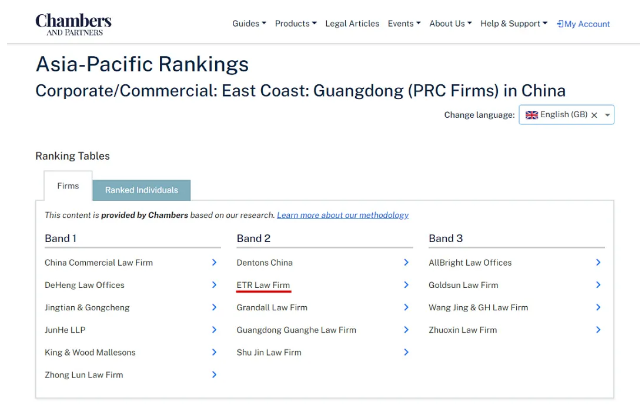Click the Chambers and Partners logo
This screenshot has height=412, width=640.
click(x=73, y=24)
